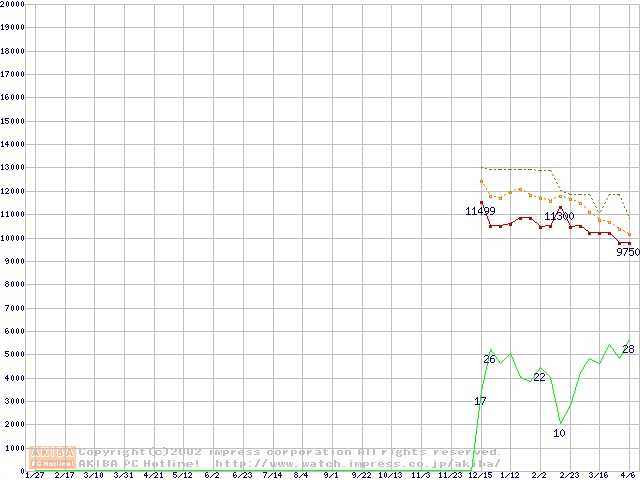Click the 20000 value on the y-axis
This screenshot has height=480, width=640.
click(14, 4)
